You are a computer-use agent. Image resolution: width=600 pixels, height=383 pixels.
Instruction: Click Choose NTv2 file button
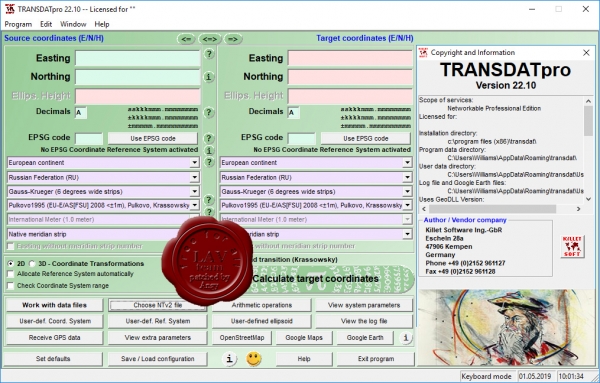[x=158, y=305]
